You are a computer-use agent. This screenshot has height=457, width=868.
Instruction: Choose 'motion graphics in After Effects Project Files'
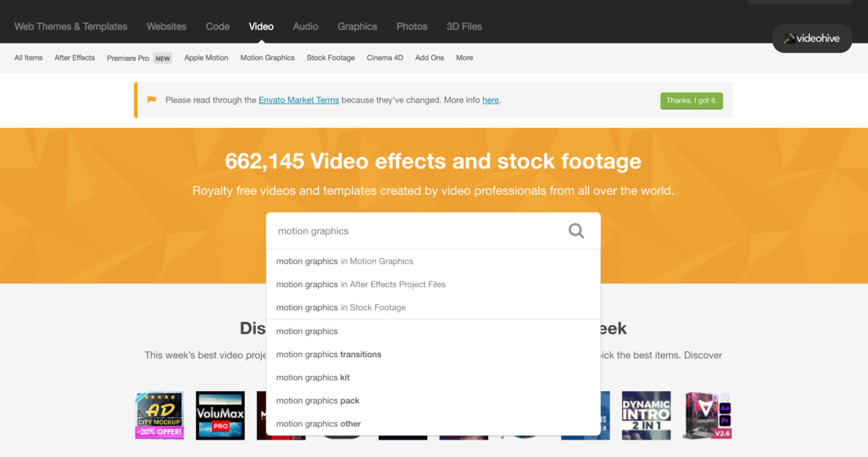433,284
